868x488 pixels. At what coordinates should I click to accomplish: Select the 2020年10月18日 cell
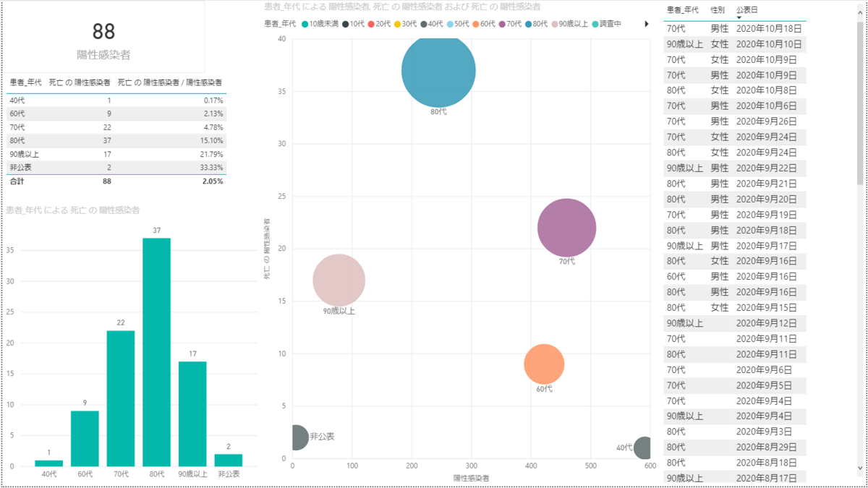770,29
